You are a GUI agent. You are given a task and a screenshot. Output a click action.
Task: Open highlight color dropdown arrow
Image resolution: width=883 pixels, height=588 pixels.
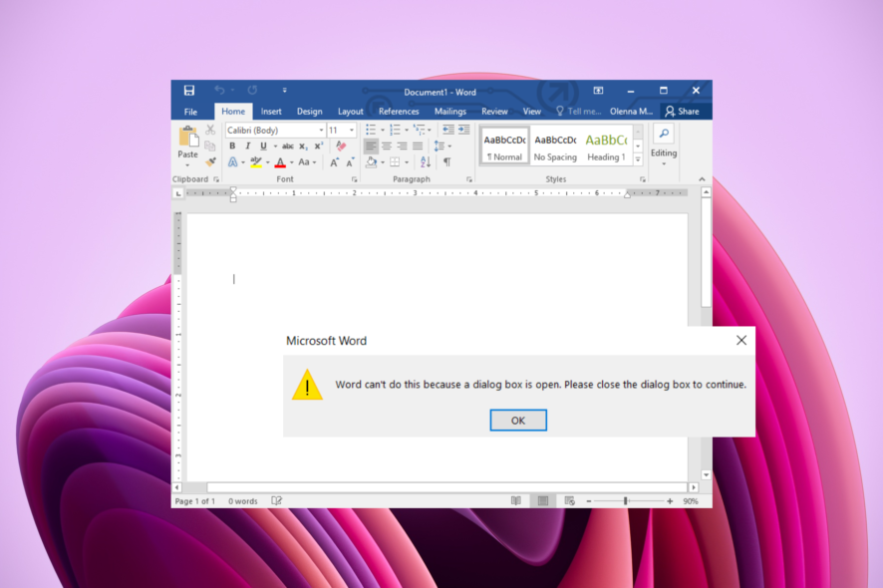pos(267,162)
